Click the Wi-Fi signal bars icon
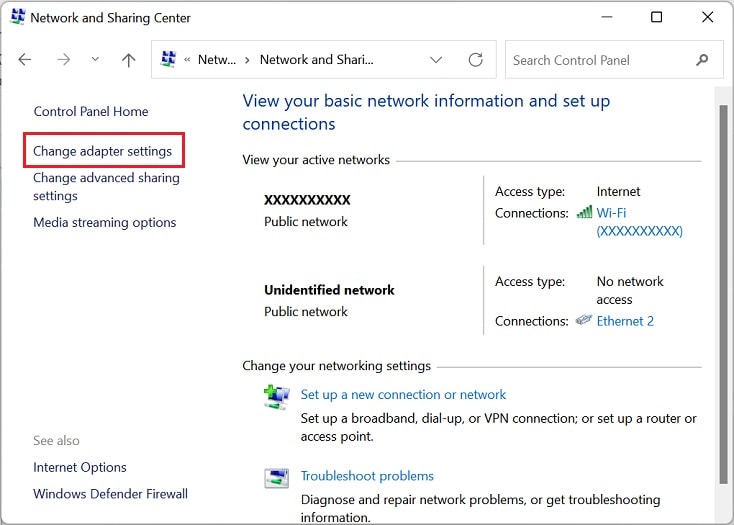Image resolution: width=734 pixels, height=525 pixels. click(x=584, y=212)
